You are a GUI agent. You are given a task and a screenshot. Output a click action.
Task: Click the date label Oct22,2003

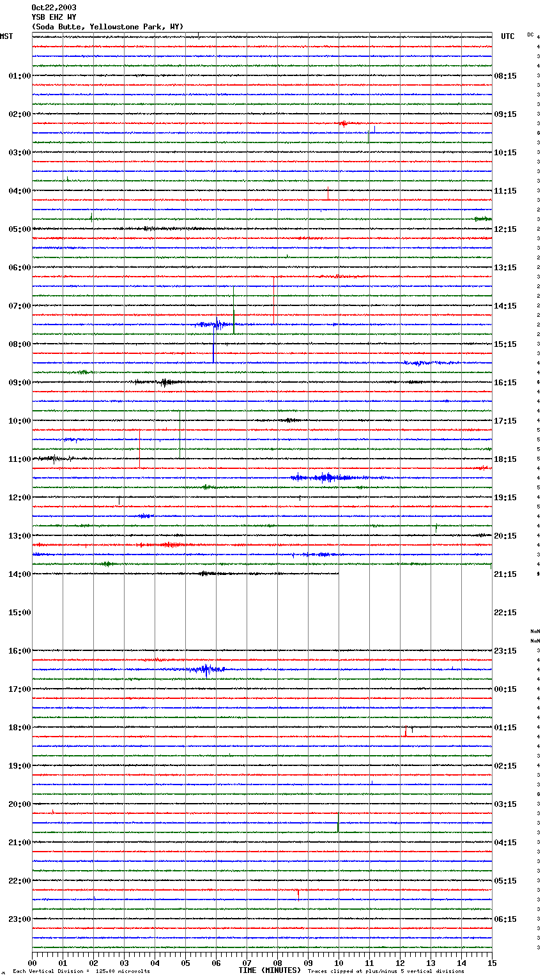54,8
